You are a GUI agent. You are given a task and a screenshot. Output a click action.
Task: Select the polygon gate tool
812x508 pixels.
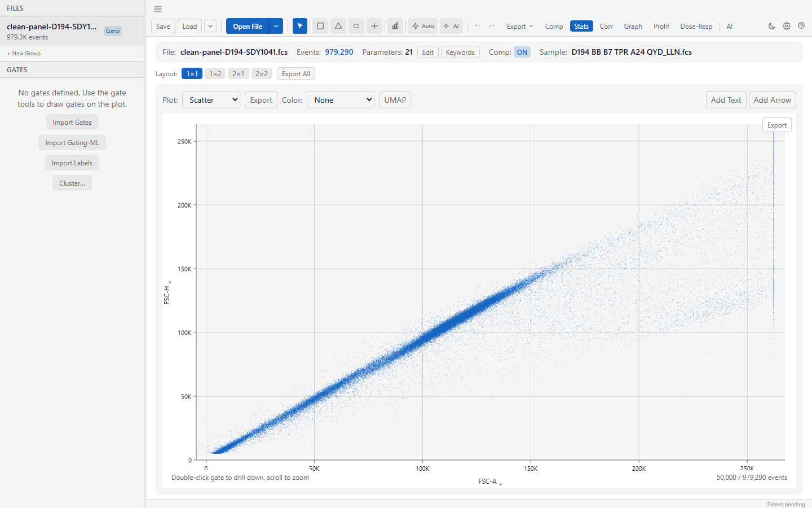[x=338, y=26]
